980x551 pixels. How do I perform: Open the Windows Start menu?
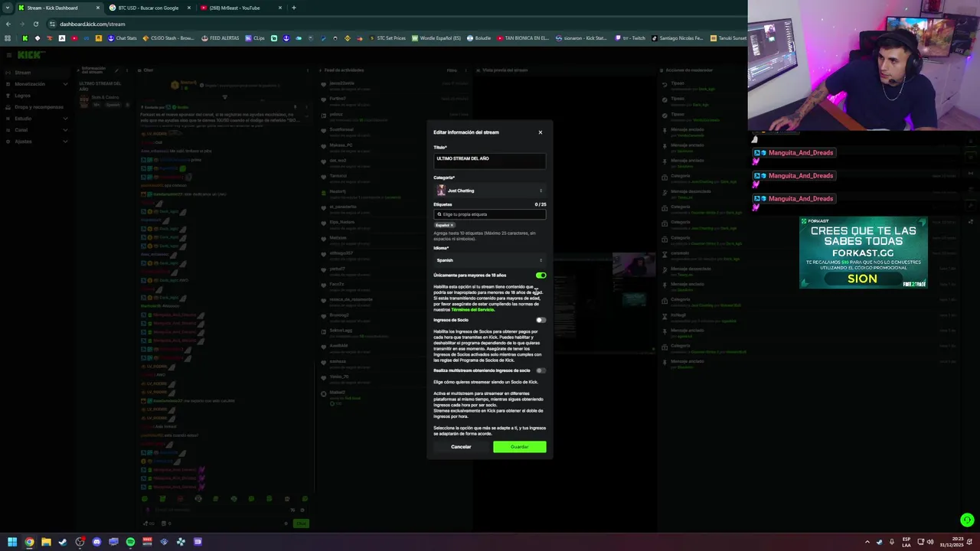click(12, 542)
